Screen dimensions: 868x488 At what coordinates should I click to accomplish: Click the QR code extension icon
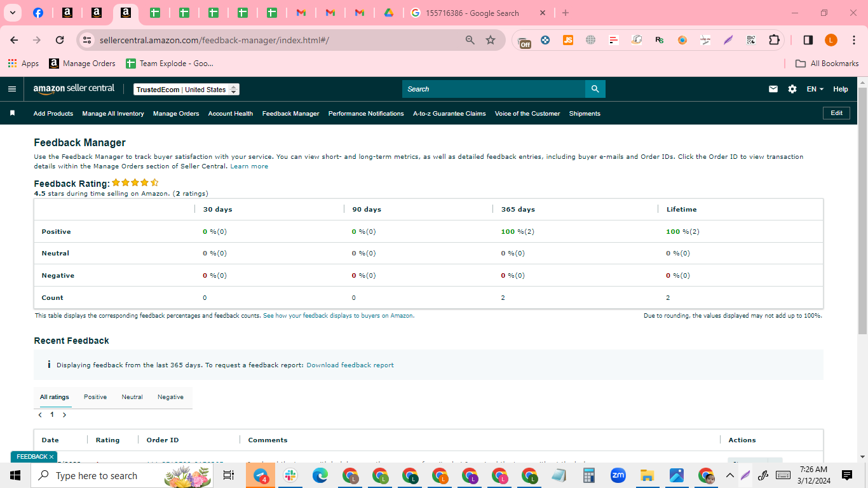coord(751,40)
